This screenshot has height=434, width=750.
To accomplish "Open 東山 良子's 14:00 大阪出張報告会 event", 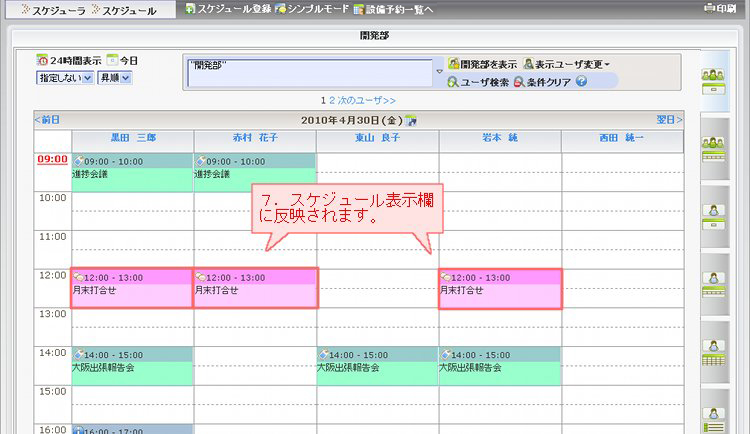I will pos(377,366).
